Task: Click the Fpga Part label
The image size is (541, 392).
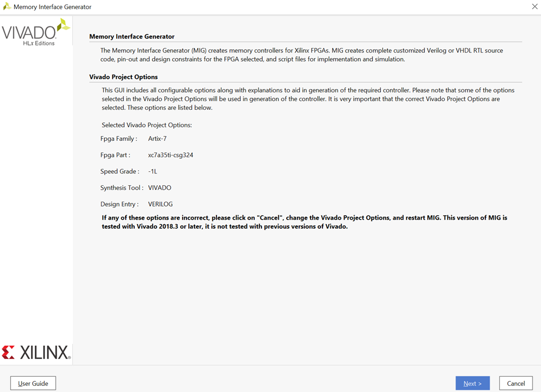Action: tap(115, 155)
